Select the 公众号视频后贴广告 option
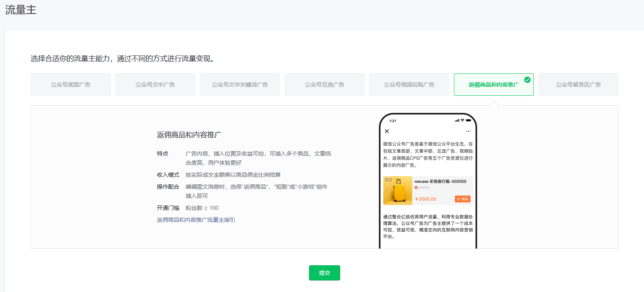Screen dimensions: 644x292 point(409,85)
